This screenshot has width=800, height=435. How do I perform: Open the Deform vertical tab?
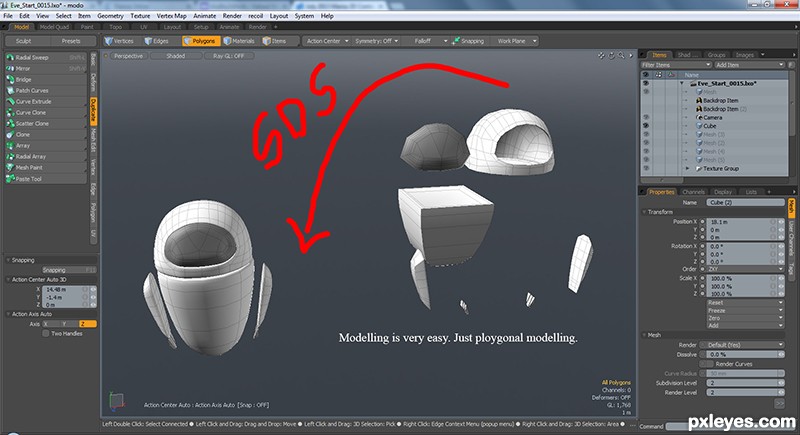pyautogui.click(x=93, y=82)
